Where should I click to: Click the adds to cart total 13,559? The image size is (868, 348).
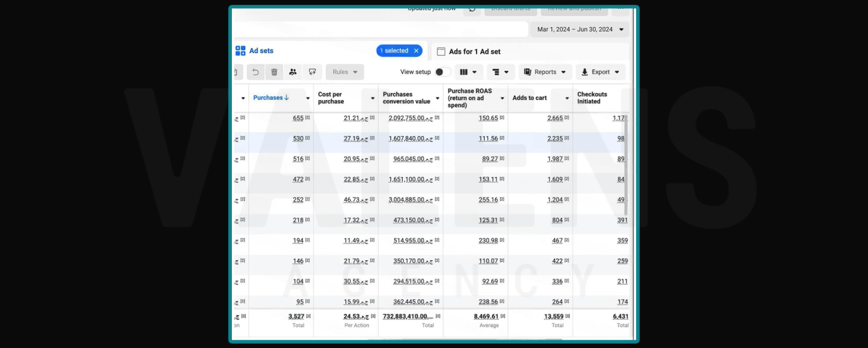pyautogui.click(x=554, y=316)
